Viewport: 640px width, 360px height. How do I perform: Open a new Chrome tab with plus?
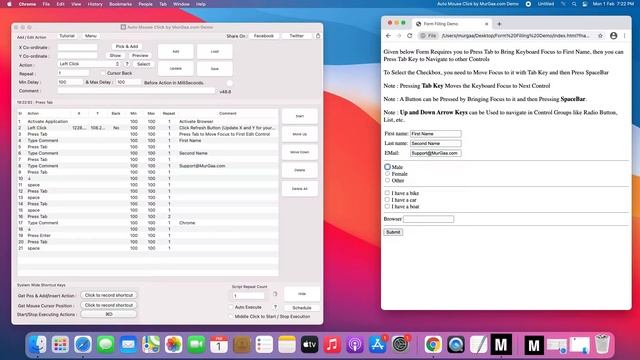pyautogui.click(x=499, y=24)
